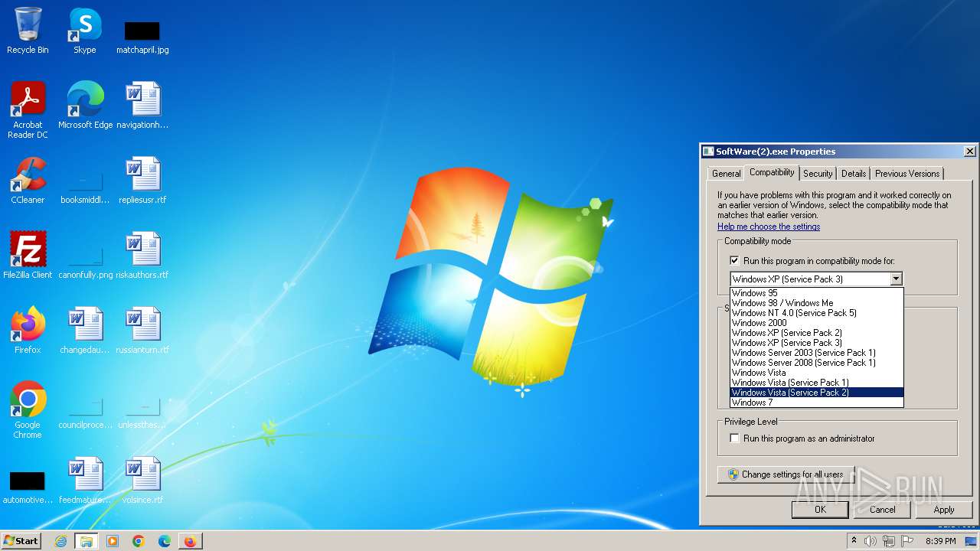Open the media player taskbar icon

click(x=113, y=541)
